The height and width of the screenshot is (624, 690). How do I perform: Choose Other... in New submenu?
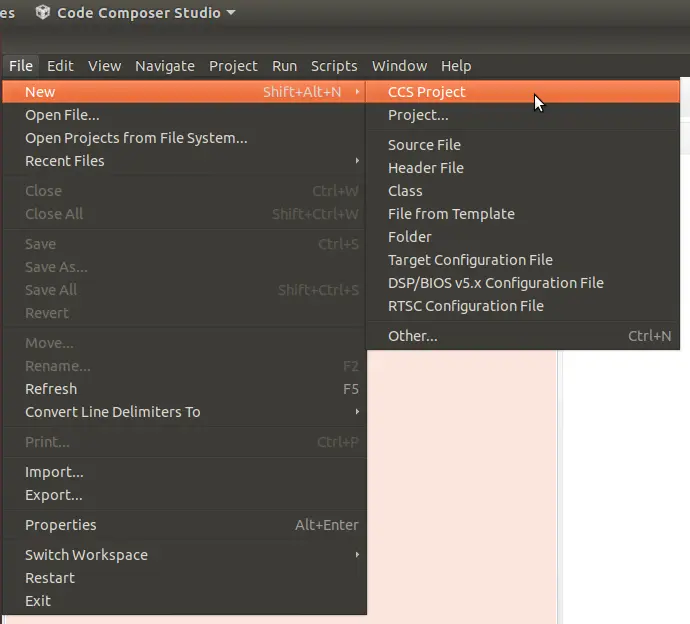pos(523,336)
